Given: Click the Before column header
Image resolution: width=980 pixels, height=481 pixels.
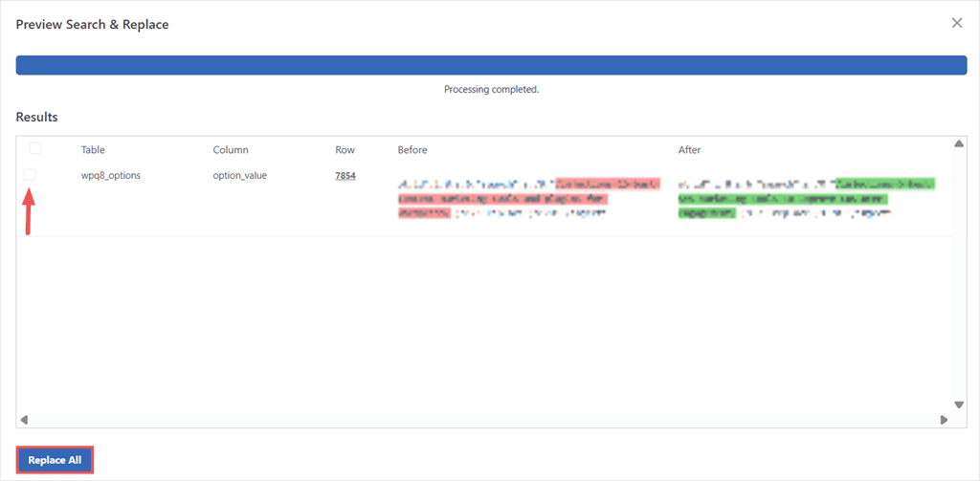Looking at the screenshot, I should tap(412, 150).
